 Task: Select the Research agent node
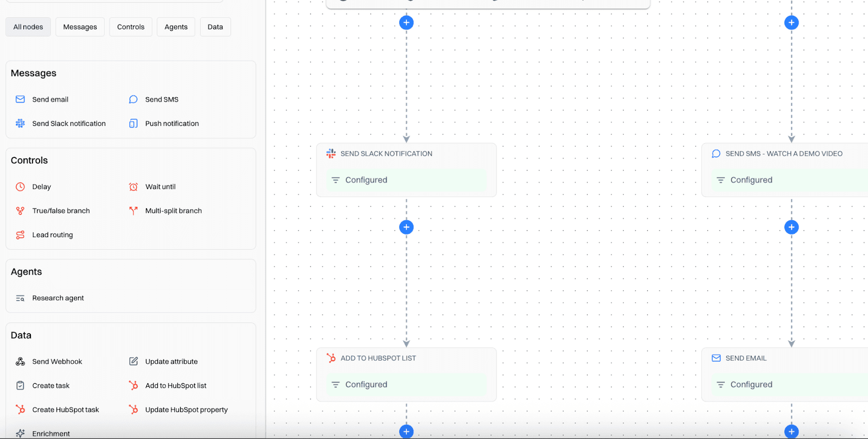pyautogui.click(x=58, y=298)
